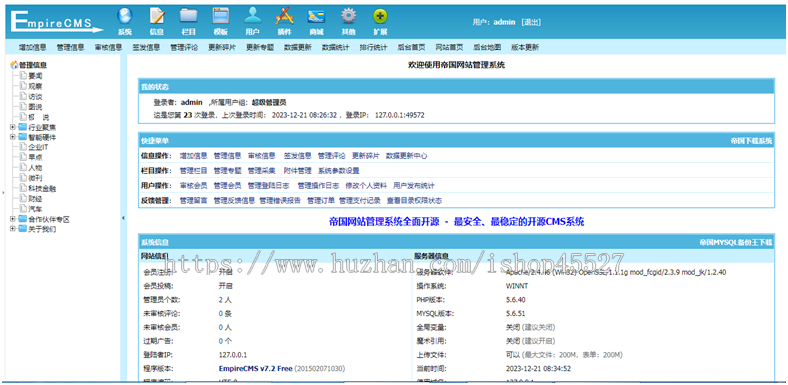Select 管理信息 in the top submenu bar
Screen dimensions: 788x385
coord(70,48)
